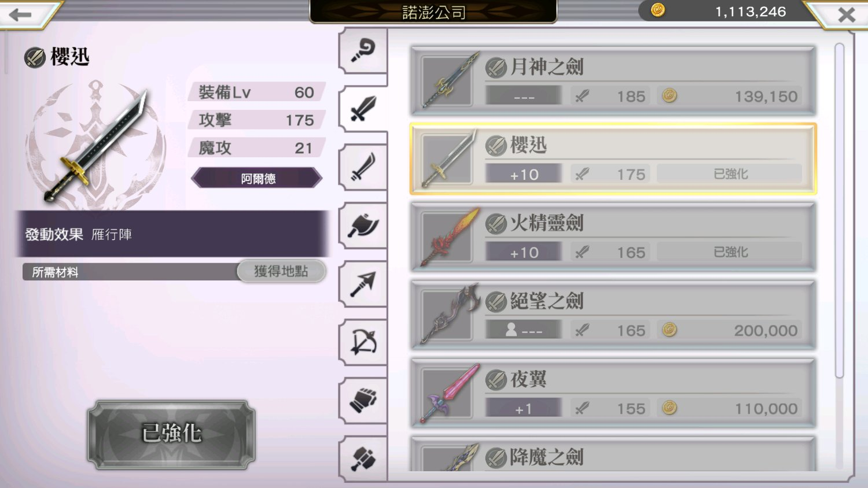This screenshot has height=488, width=868.
Task: Choose the spear weapon category tab
Action: point(363,284)
